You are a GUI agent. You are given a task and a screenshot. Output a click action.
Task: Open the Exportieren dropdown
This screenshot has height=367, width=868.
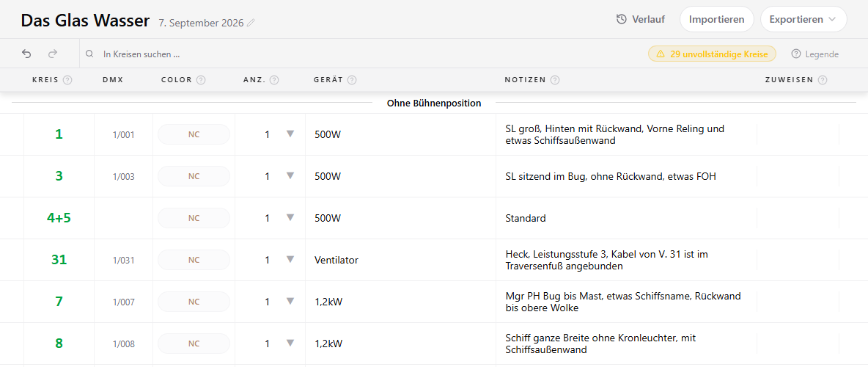pyautogui.click(x=803, y=19)
